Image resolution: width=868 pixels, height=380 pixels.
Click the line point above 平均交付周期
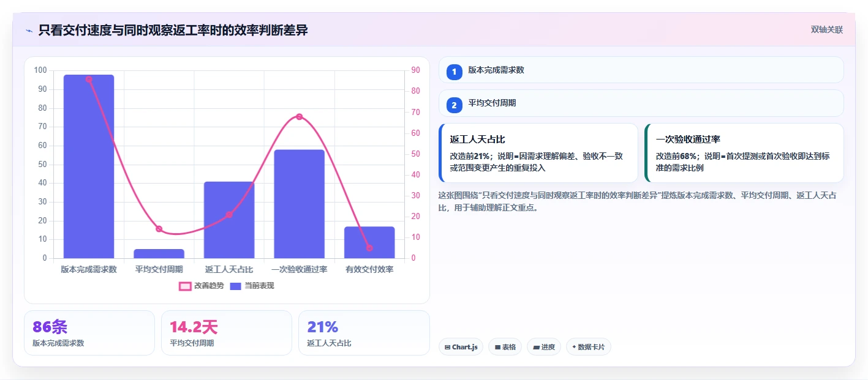click(159, 229)
